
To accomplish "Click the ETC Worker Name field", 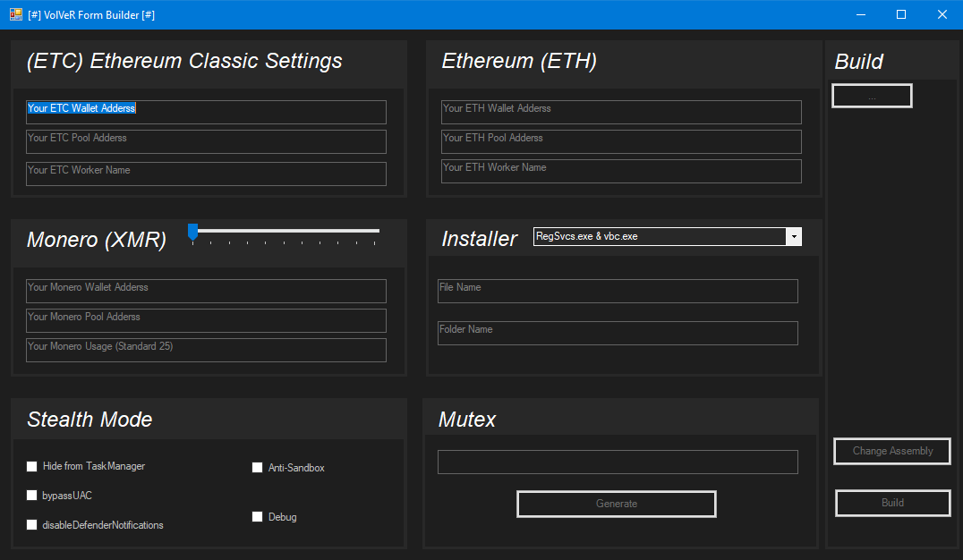I will click(x=207, y=174).
